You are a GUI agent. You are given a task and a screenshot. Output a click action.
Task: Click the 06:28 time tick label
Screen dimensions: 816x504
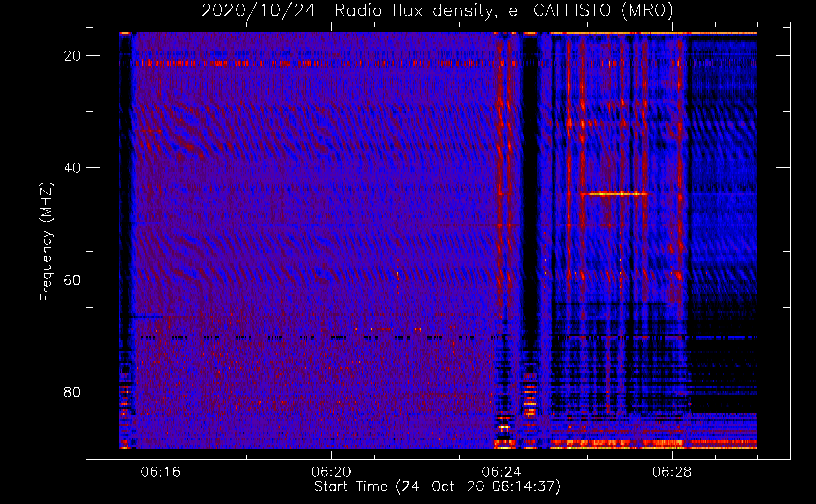click(672, 472)
